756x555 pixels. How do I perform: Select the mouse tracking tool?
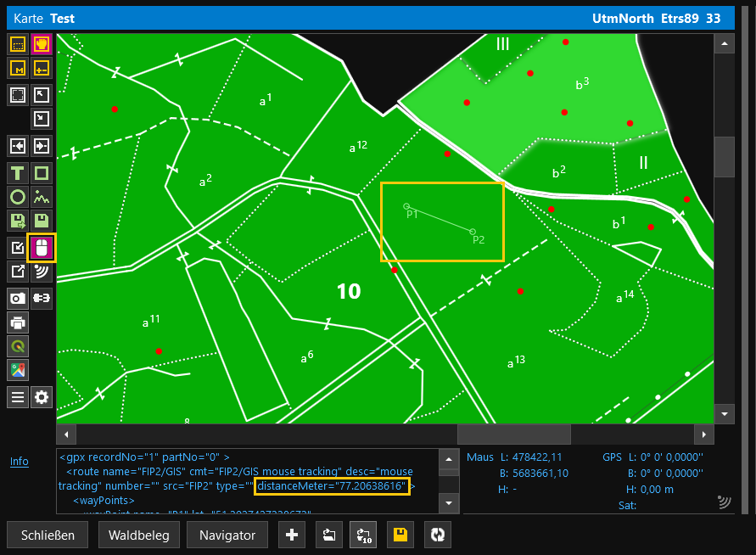[42, 248]
